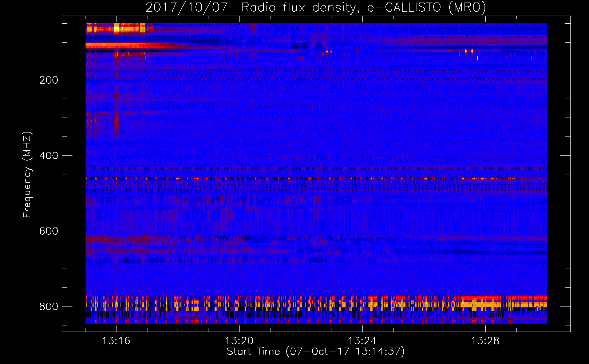Click the 13:28 time tick label

click(x=485, y=341)
